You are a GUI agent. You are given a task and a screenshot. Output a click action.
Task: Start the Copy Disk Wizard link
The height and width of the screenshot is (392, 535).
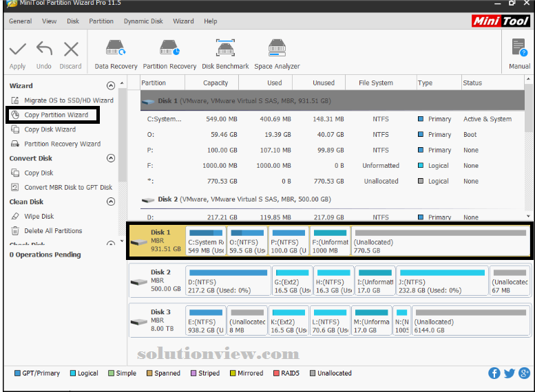click(x=50, y=129)
